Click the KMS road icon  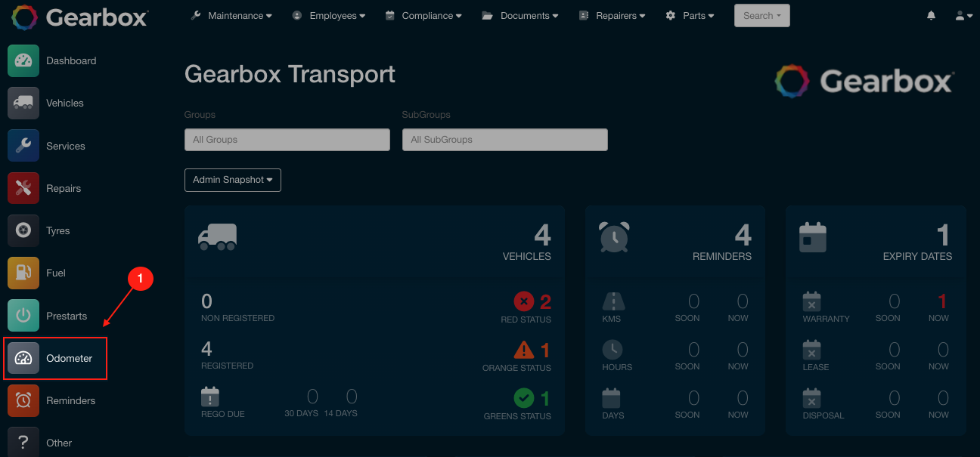tap(612, 301)
